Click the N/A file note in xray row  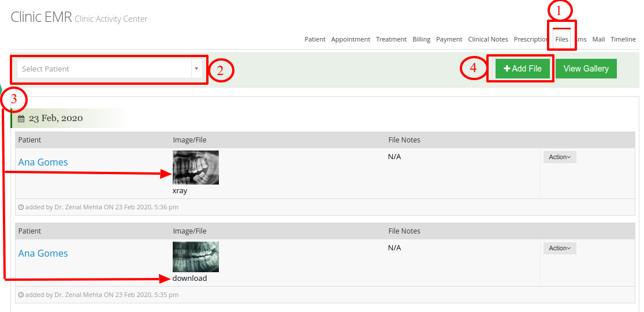pos(394,157)
